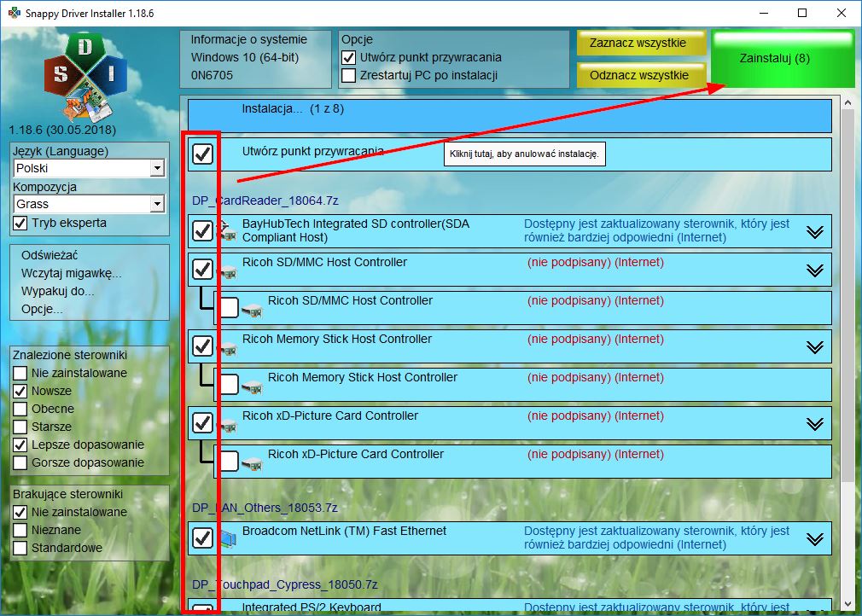Screen dimensions: 862x616
Task: Click device icon of indented Ricoh SD/MMC Host Controller
Action: [253, 311]
